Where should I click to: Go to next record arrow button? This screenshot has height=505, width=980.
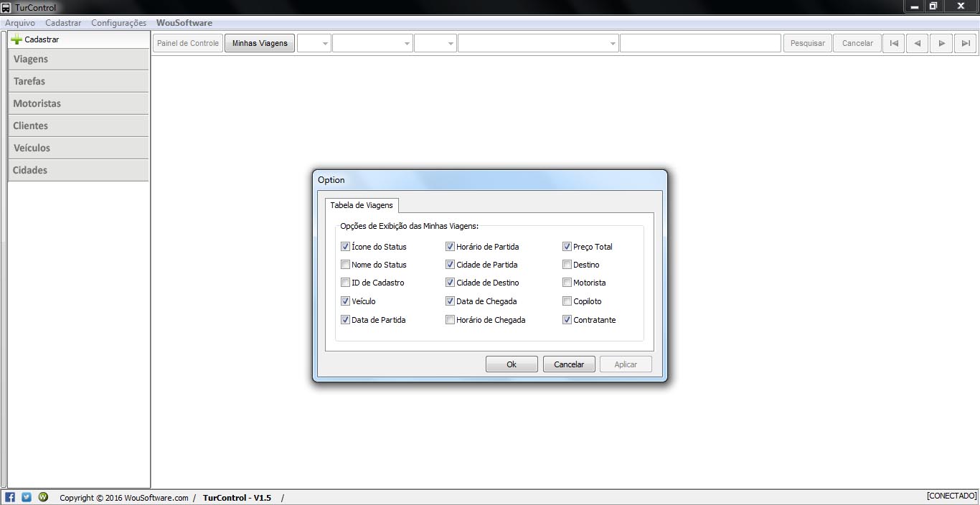pos(941,43)
